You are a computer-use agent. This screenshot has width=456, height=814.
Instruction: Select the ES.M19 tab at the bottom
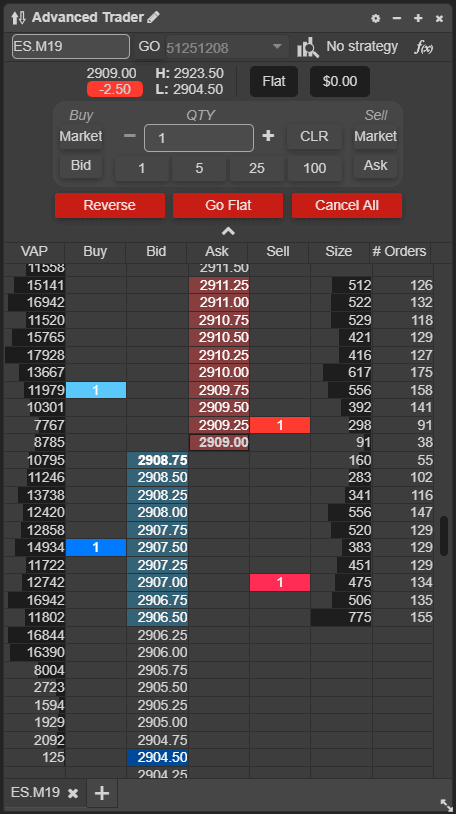click(35, 793)
